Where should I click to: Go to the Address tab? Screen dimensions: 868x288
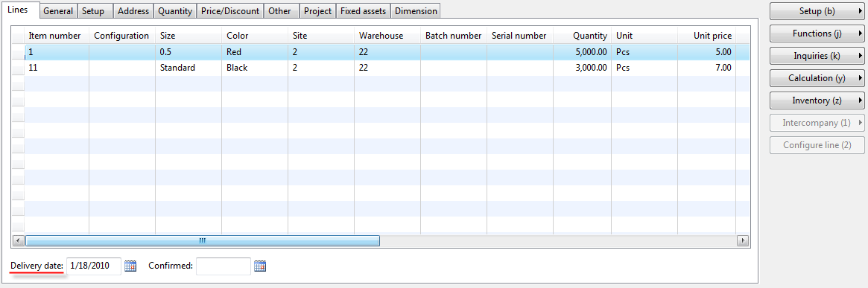[133, 10]
